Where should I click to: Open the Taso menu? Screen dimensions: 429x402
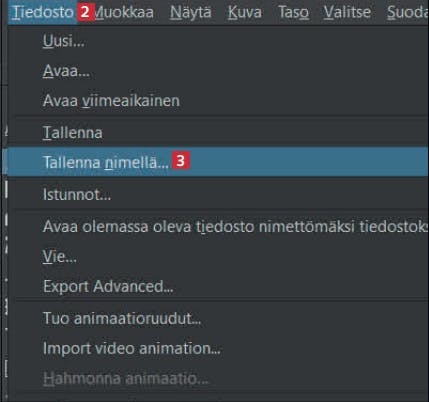293,12
